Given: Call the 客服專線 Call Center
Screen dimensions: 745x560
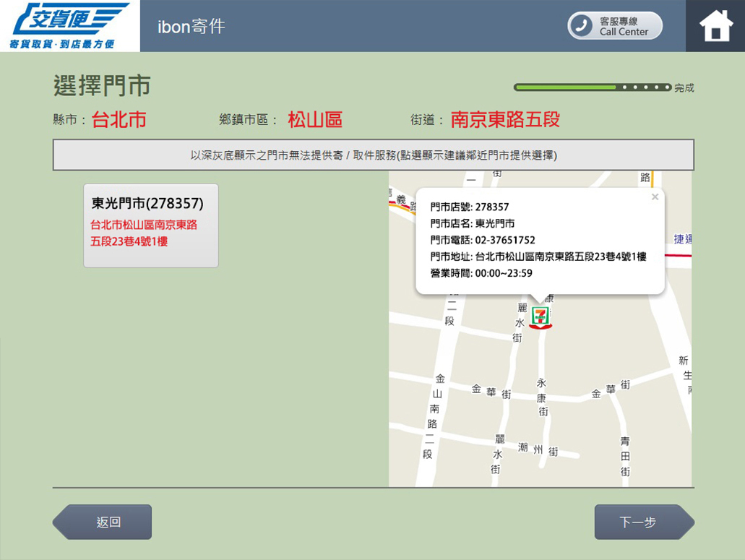Looking at the screenshot, I should (x=615, y=25).
